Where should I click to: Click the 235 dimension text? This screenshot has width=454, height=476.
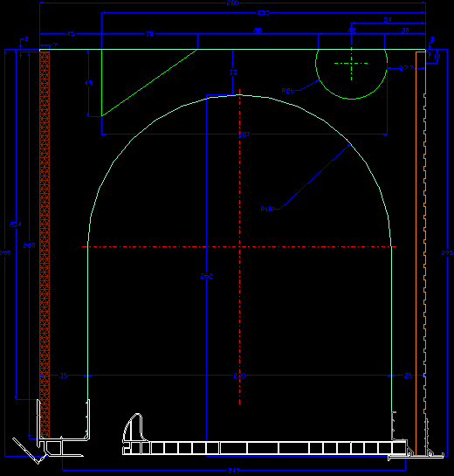(263, 13)
